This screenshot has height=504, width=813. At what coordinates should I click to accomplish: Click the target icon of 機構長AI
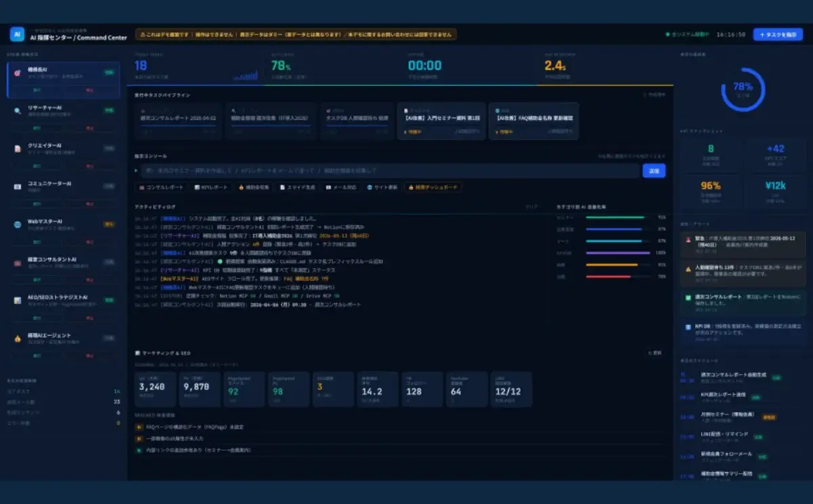(x=17, y=72)
